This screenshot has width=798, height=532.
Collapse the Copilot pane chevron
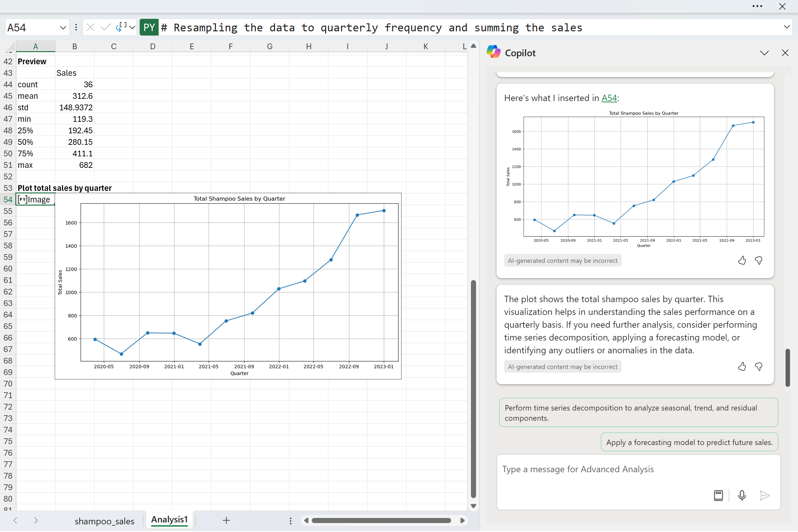tap(764, 53)
